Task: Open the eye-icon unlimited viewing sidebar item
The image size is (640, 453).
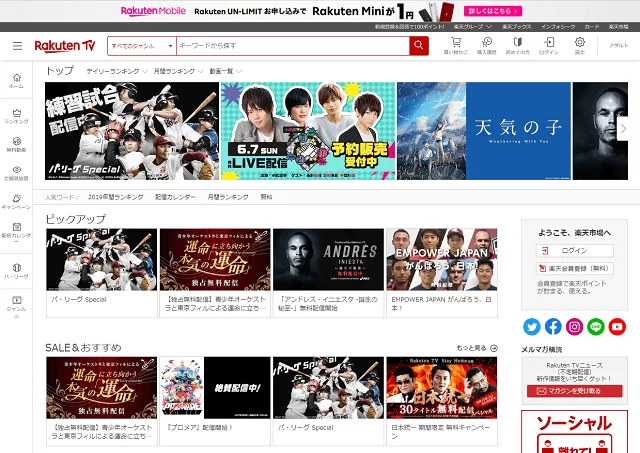Action: (16, 173)
